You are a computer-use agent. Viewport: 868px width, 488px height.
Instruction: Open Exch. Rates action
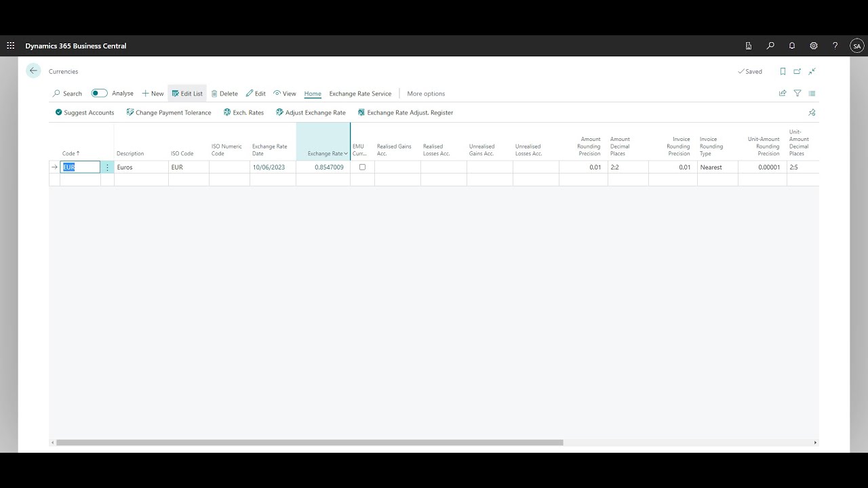click(243, 113)
